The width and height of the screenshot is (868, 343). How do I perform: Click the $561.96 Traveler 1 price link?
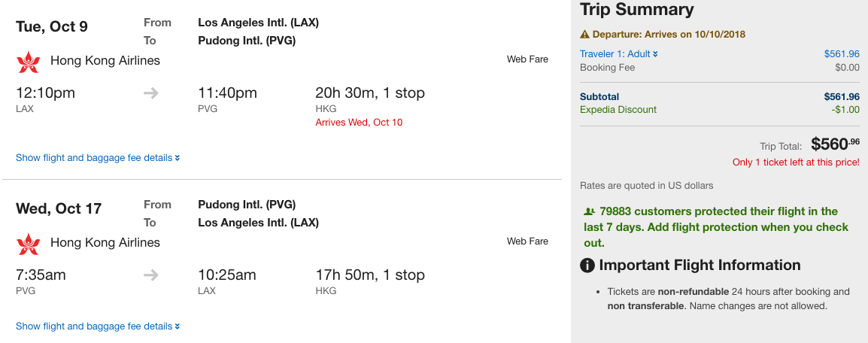(x=842, y=54)
